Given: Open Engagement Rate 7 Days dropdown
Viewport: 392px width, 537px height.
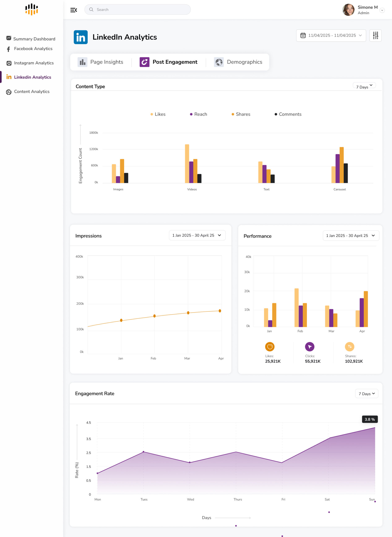Looking at the screenshot, I should 367,394.
